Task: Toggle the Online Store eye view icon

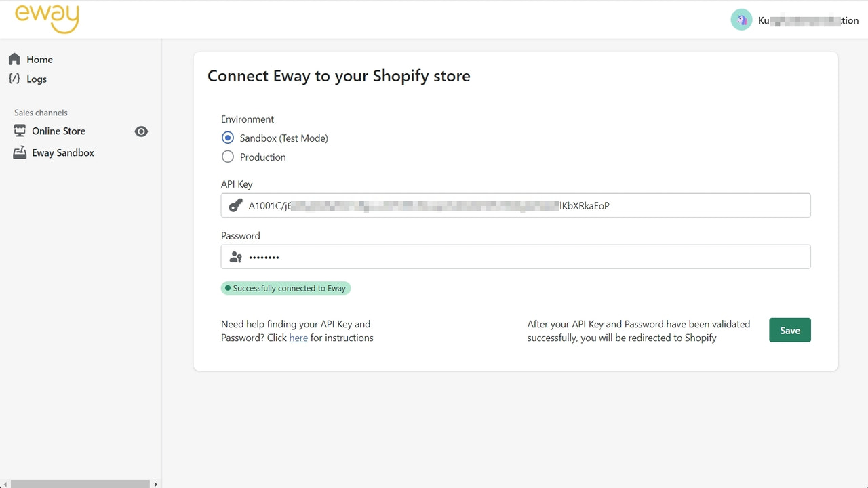Action: (141, 131)
